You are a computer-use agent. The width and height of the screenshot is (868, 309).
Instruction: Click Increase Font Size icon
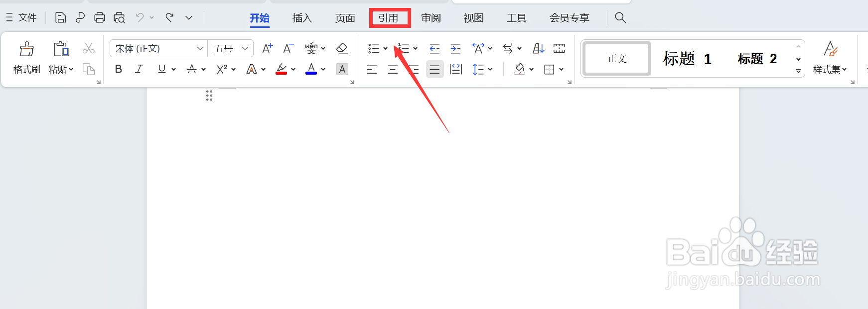(x=268, y=48)
